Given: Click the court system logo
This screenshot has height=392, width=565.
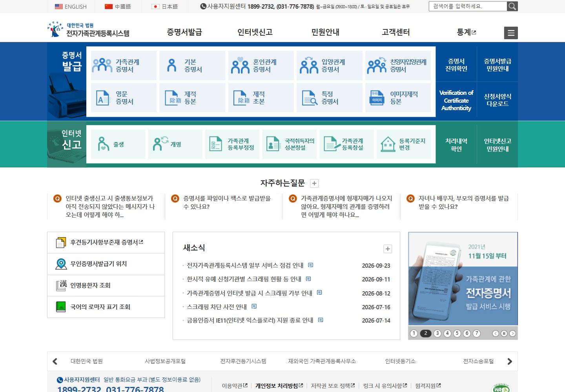Looking at the screenshot, I should 88,30.
